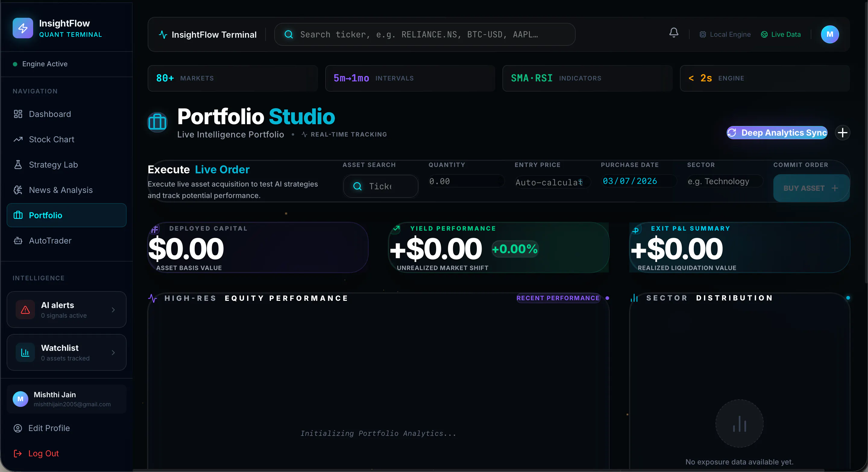Image resolution: width=868 pixels, height=472 pixels.
Task: Click 'Initializing Portfolio Analytics...' text
Action: (378, 433)
